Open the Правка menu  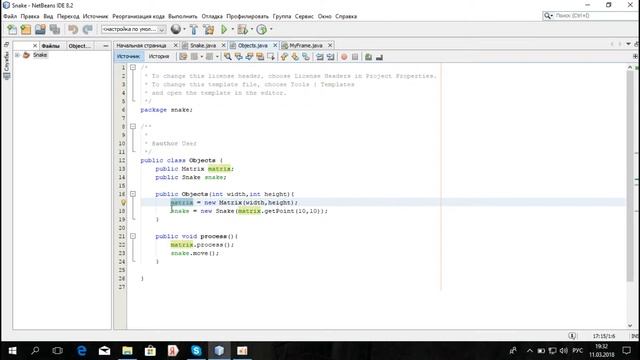click(30, 16)
